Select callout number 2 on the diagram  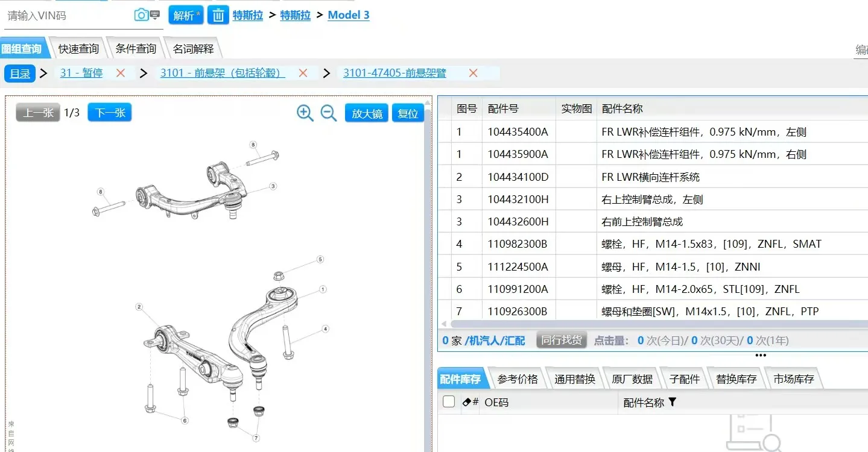pyautogui.click(x=139, y=307)
